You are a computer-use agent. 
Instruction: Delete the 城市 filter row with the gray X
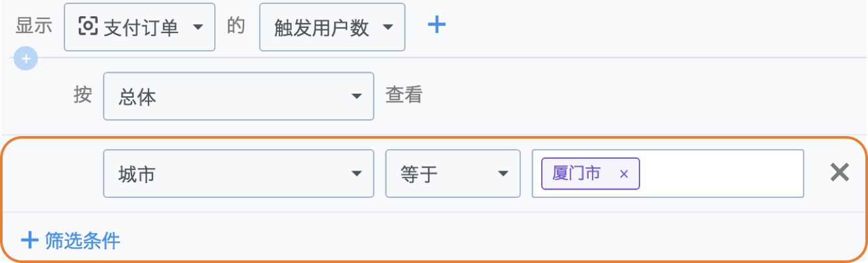[x=840, y=173]
